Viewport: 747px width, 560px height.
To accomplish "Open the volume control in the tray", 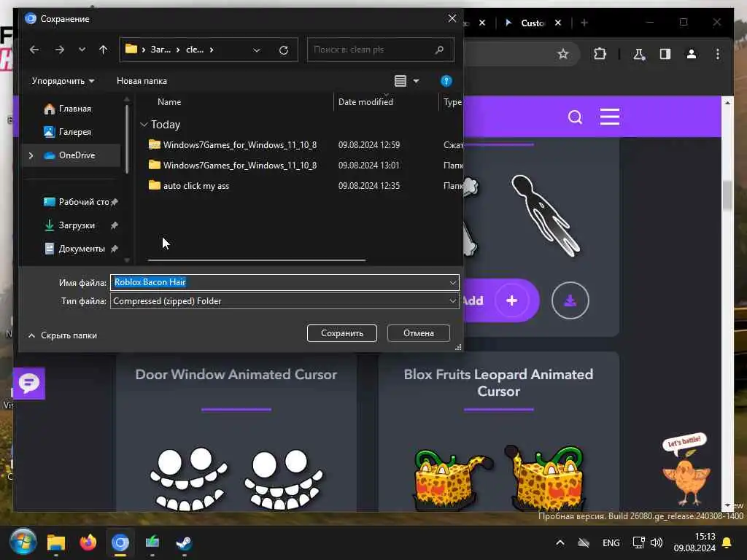I will (x=657, y=542).
